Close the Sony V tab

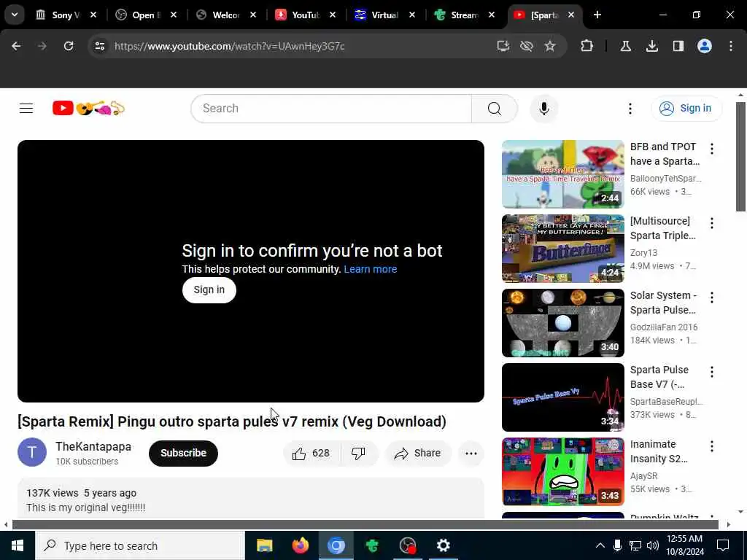(x=94, y=15)
